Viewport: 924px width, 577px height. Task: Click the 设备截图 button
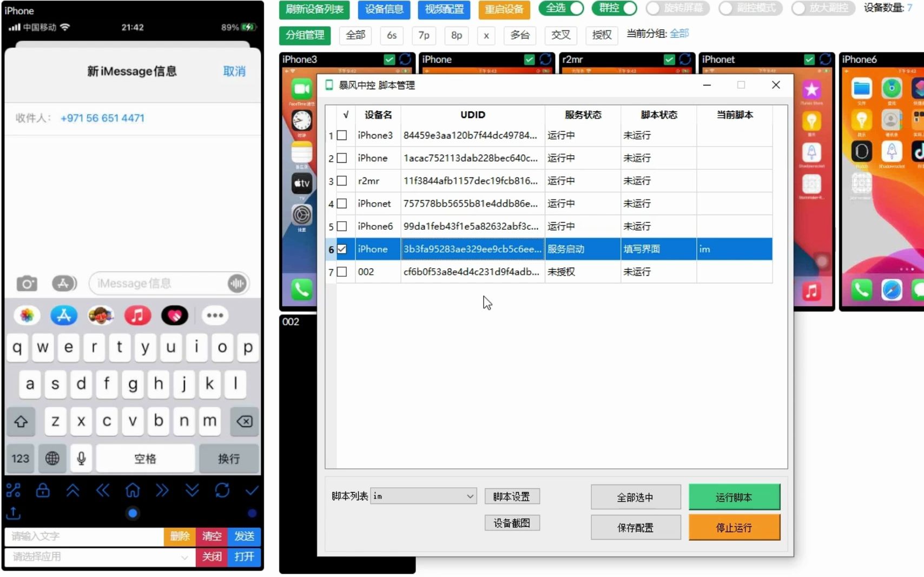pos(512,523)
